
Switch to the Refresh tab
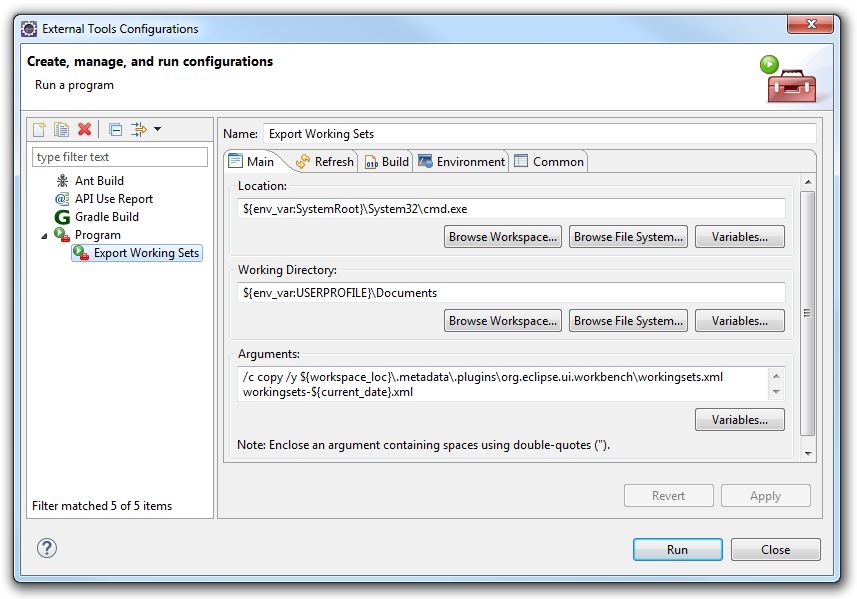coord(325,162)
